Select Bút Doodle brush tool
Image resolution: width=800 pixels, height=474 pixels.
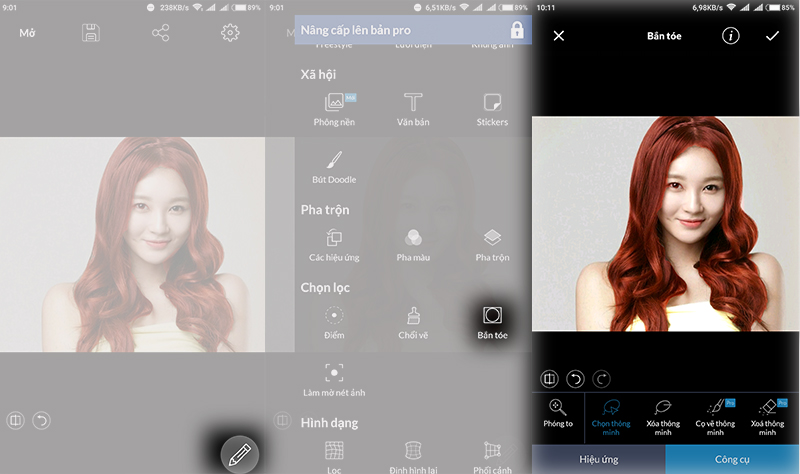click(334, 167)
